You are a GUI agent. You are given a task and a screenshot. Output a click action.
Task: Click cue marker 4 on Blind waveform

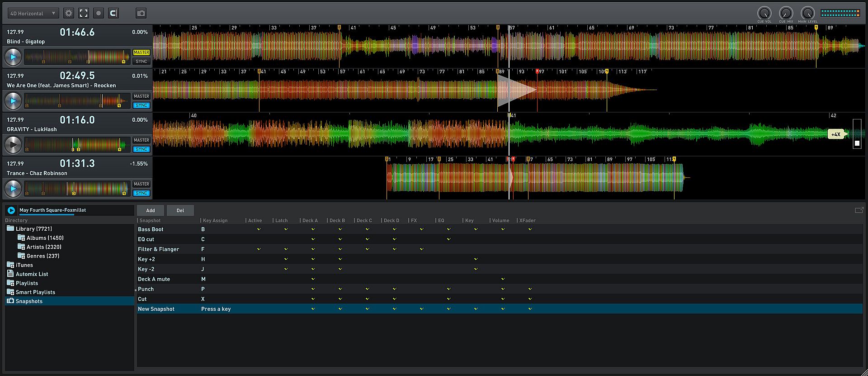[x=816, y=28]
